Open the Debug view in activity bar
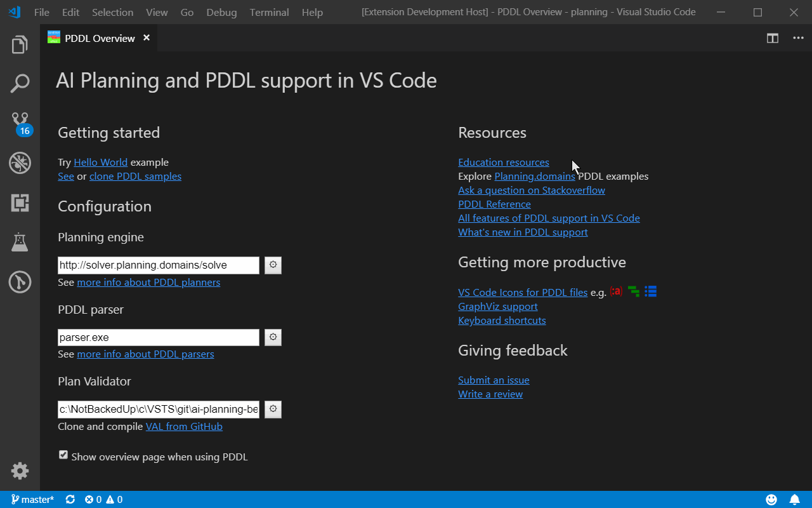This screenshot has height=508, width=812. tap(20, 163)
